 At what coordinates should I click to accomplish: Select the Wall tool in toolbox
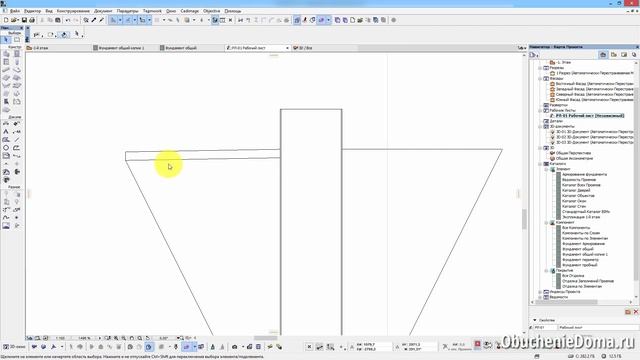[x=6, y=53]
